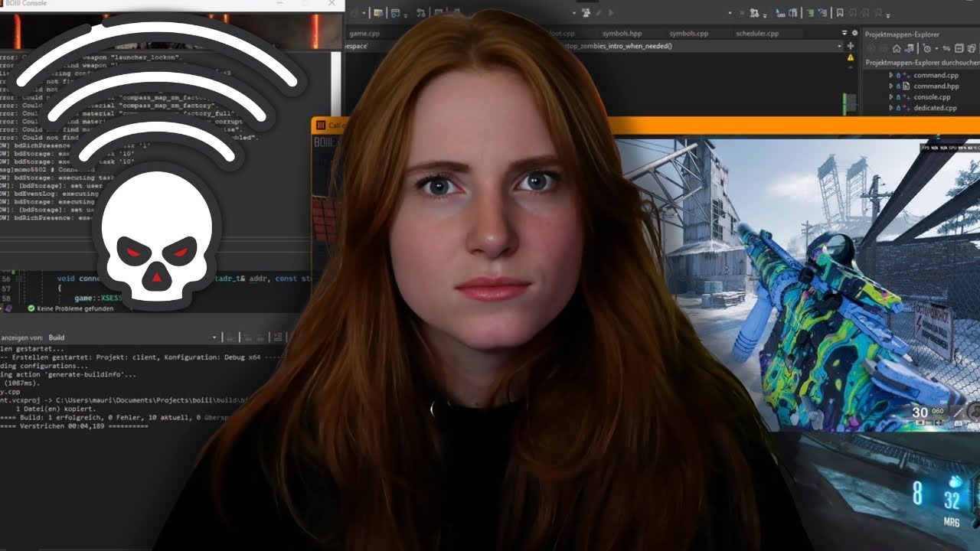This screenshot has height=551, width=980.
Task: Click the editor tab overflow dropdown arrow
Action: [844, 34]
